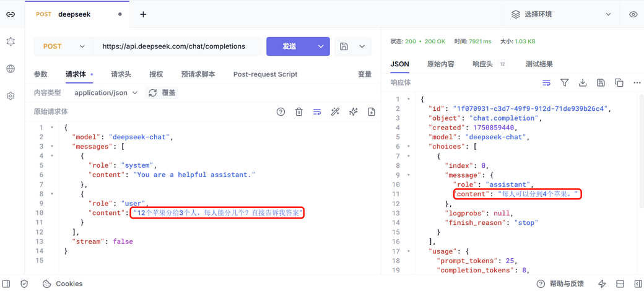Switch to the 授权 tab
The width and height of the screenshot is (644, 291).
156,74
